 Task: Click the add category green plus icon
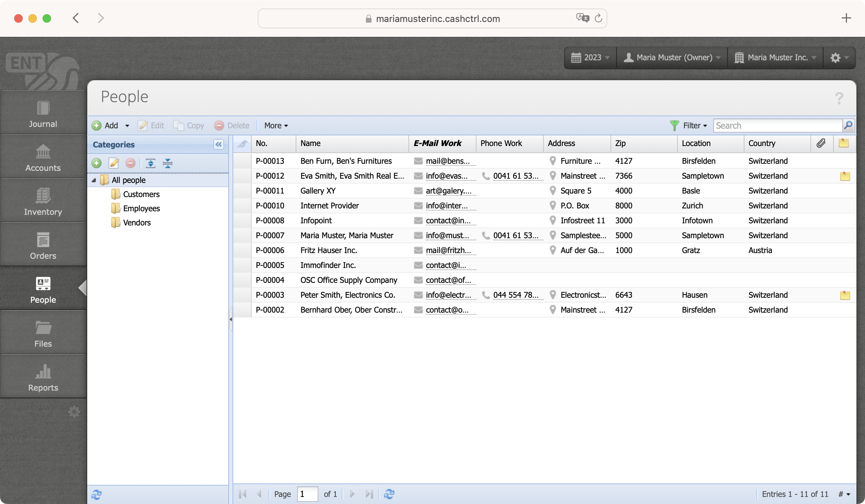[x=96, y=163]
